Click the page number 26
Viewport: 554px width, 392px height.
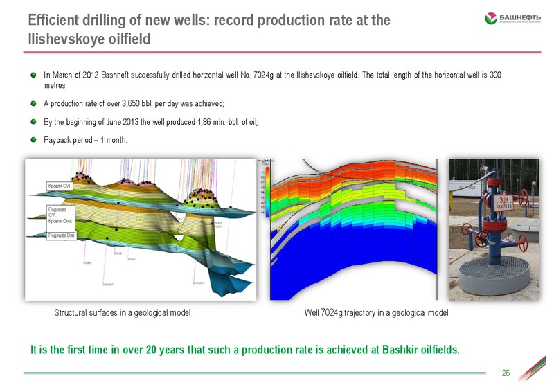click(506, 373)
